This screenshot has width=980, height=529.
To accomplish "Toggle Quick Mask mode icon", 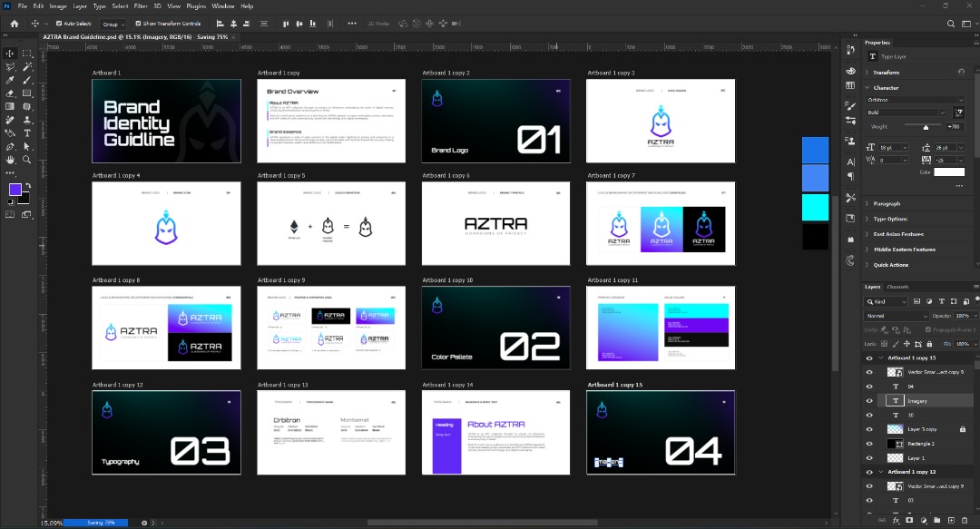I will point(10,214).
